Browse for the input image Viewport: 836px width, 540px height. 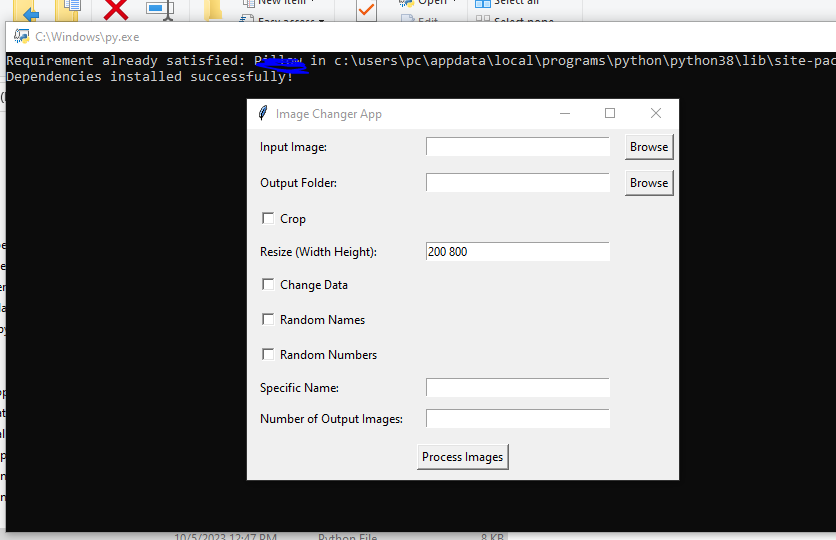click(649, 147)
